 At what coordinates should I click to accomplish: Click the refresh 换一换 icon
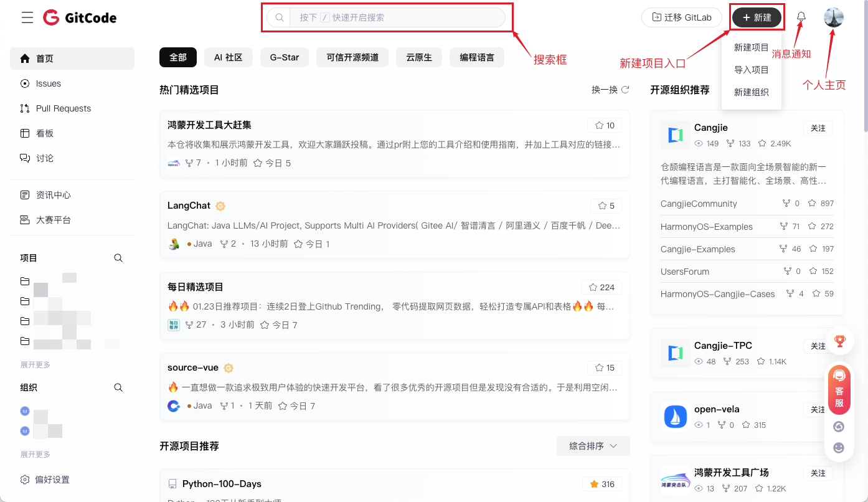[625, 90]
